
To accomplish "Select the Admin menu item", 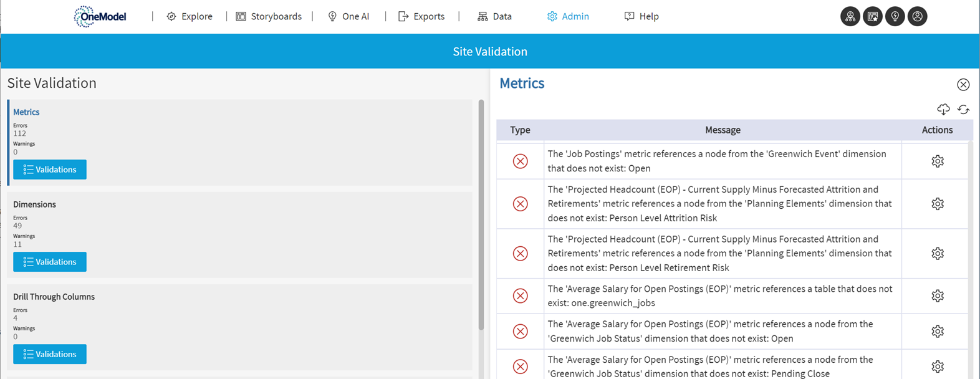I will point(568,17).
